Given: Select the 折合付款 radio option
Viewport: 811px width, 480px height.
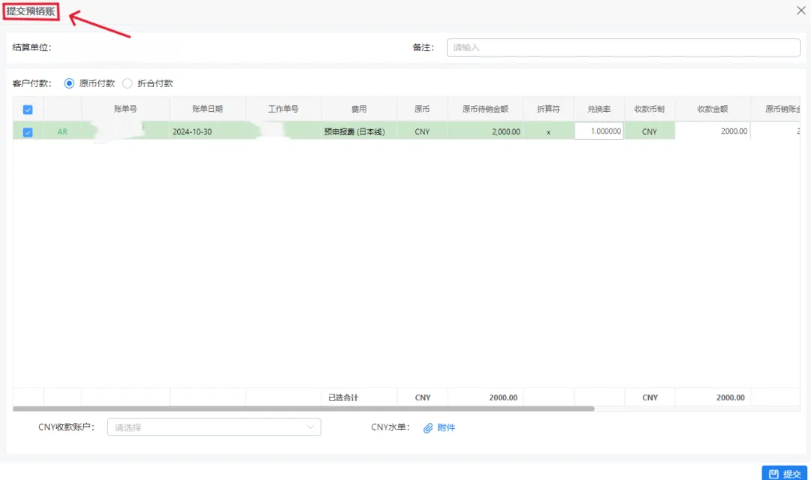Looking at the screenshot, I should click(x=127, y=83).
